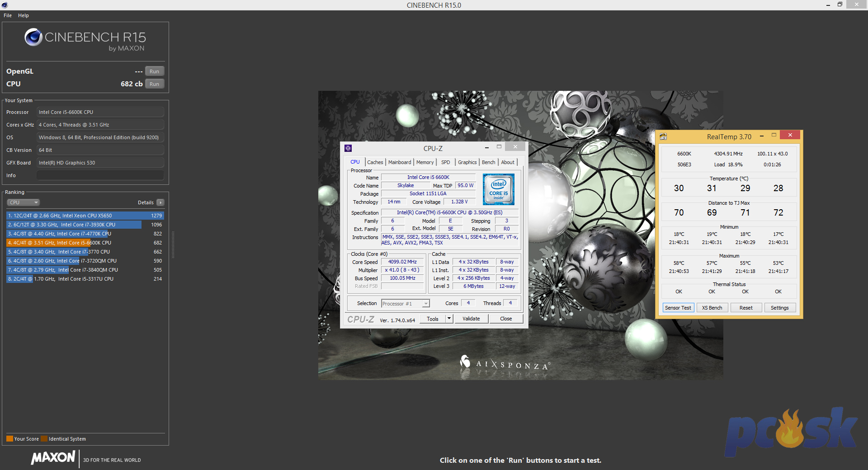
Task: Switch to the SPD tab in CPU-Z
Action: pyautogui.click(x=446, y=162)
